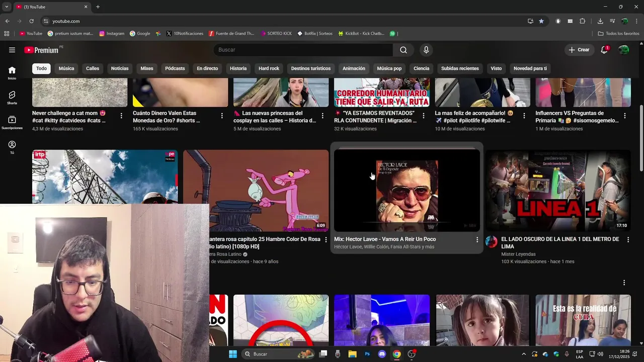Open the Esta es la realidad de Cuba short
The height and width of the screenshot is (362, 644).
(x=583, y=320)
